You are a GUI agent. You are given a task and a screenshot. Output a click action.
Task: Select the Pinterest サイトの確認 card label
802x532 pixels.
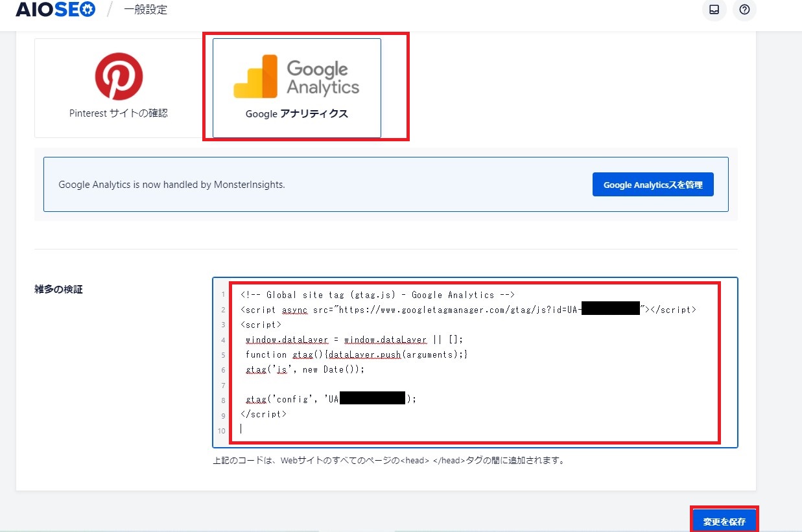coord(119,113)
